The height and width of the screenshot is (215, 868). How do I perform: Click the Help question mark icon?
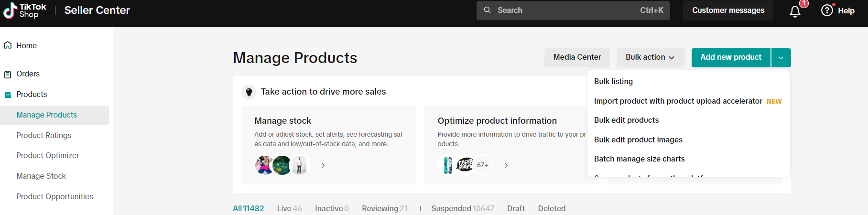pos(827,11)
